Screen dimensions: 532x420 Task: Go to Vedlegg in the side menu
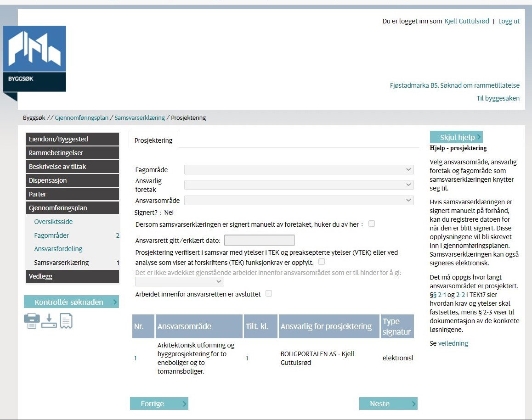73,276
